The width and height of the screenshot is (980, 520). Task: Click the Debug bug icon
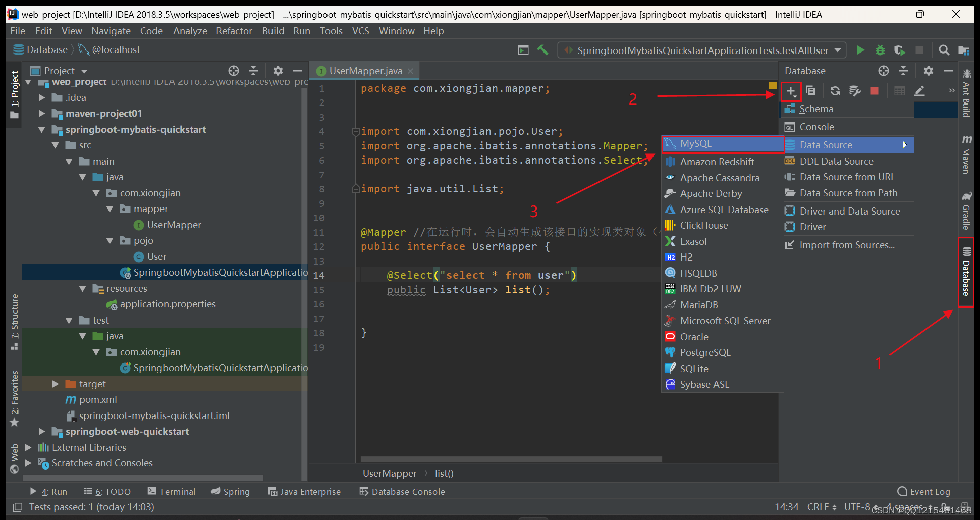click(880, 50)
